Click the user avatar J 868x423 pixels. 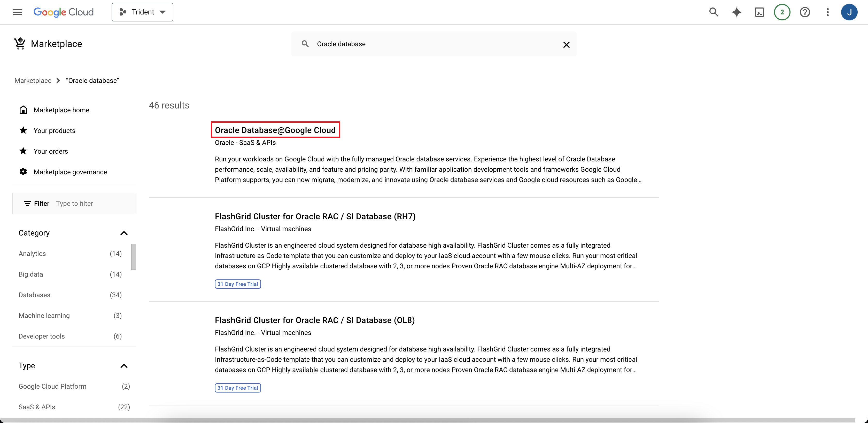click(849, 12)
